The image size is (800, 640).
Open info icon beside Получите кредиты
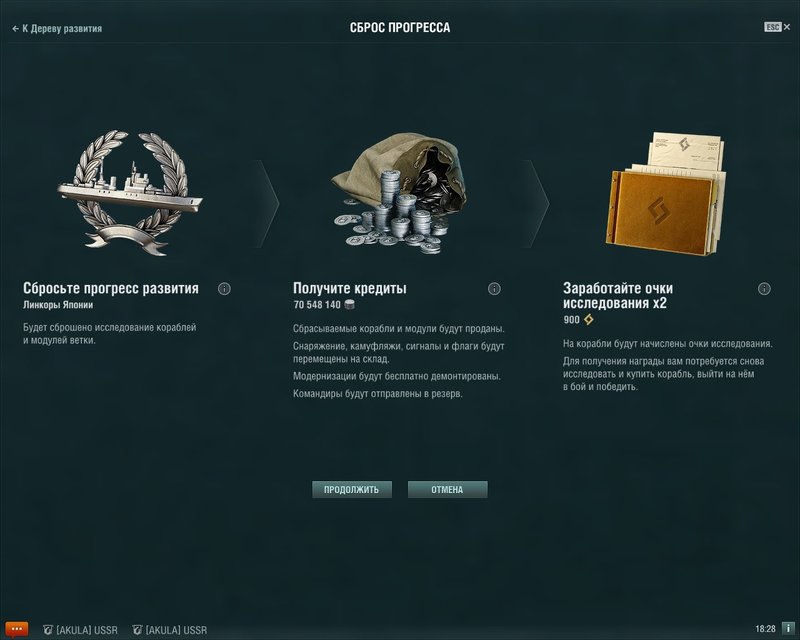tap(494, 289)
